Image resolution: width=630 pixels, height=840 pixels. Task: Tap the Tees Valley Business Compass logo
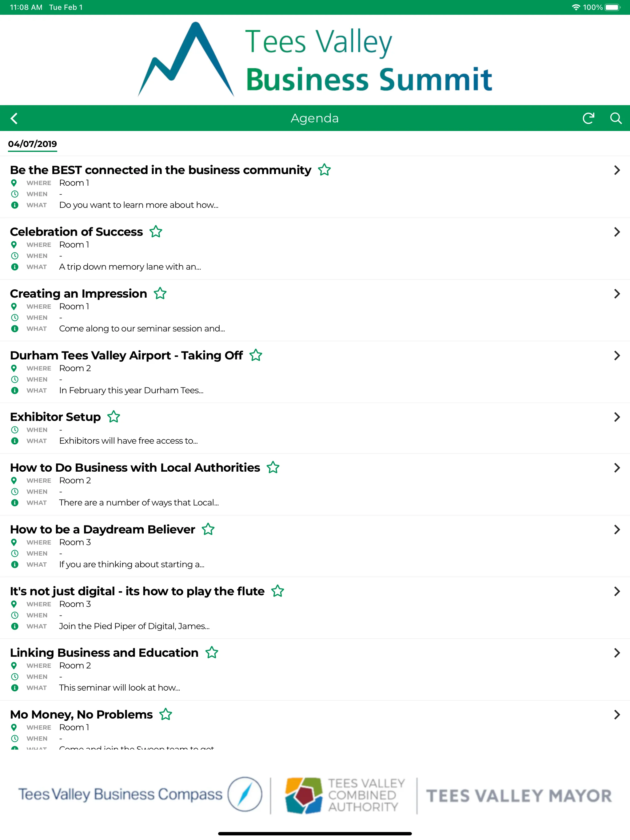click(140, 794)
